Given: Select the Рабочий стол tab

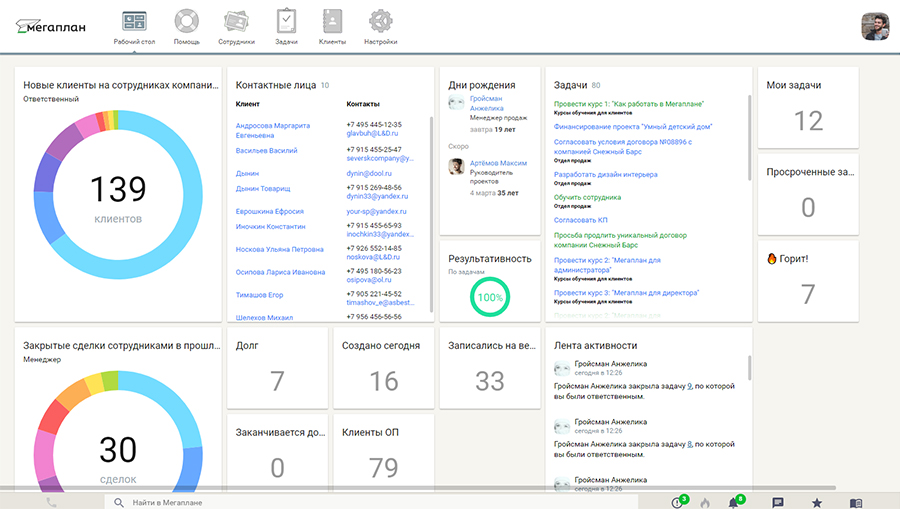Looking at the screenshot, I should coord(133,27).
